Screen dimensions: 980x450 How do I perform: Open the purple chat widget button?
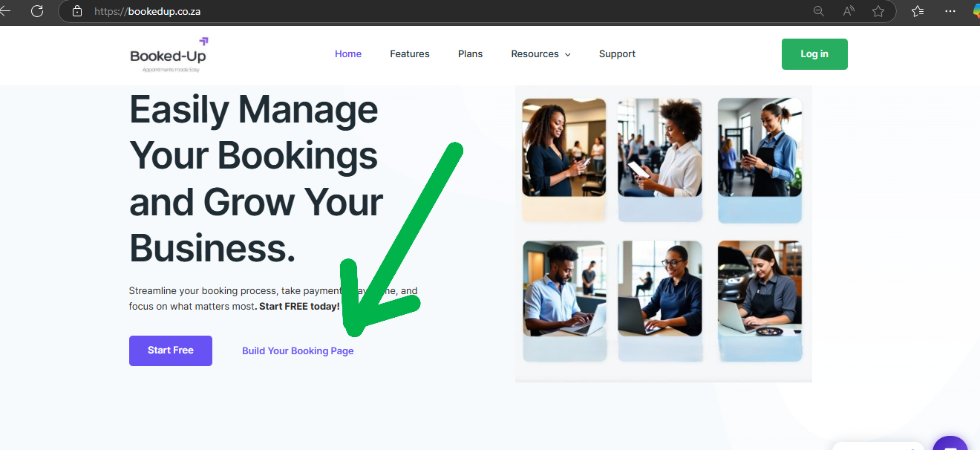[x=952, y=443]
